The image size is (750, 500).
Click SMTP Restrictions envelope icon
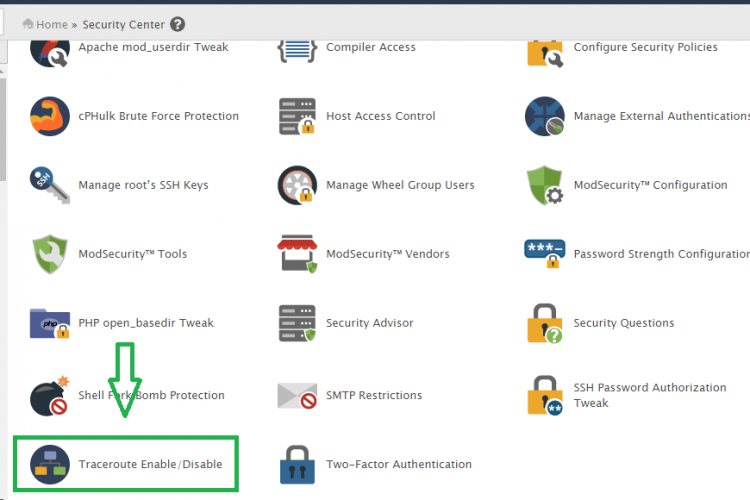(x=297, y=396)
